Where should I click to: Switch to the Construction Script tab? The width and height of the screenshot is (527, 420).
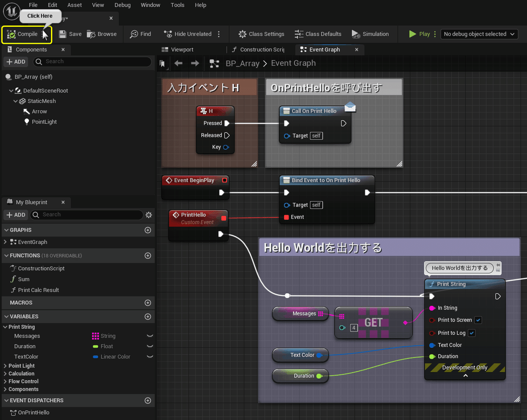click(x=258, y=50)
